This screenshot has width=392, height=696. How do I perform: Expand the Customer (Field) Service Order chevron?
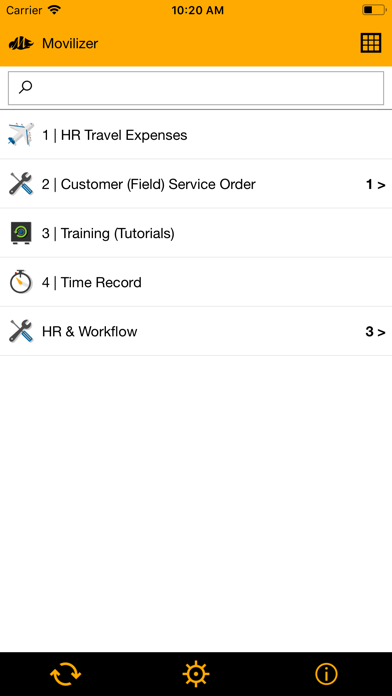(x=376, y=185)
